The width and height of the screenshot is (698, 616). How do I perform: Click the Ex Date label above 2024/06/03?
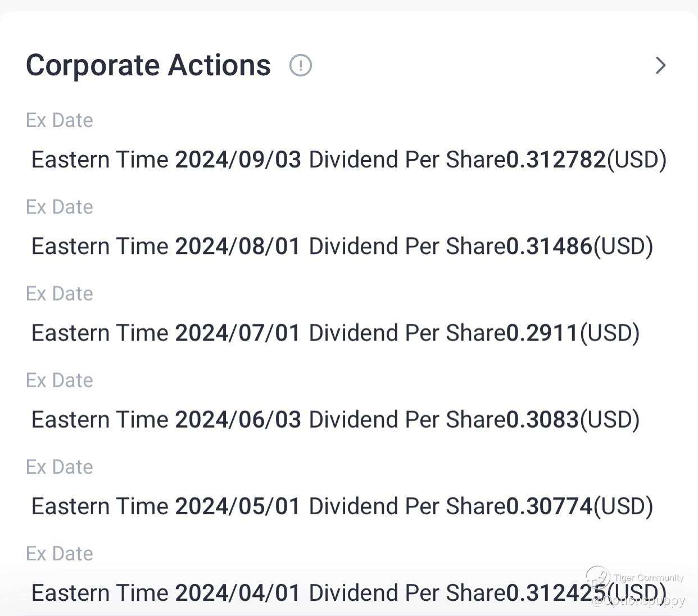60,381
